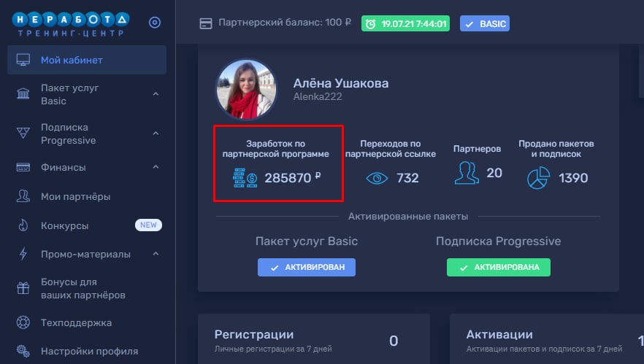Screen dimensions: 644x364
Task: Click the Заработок по партнерской программе label
Action: 275,149
